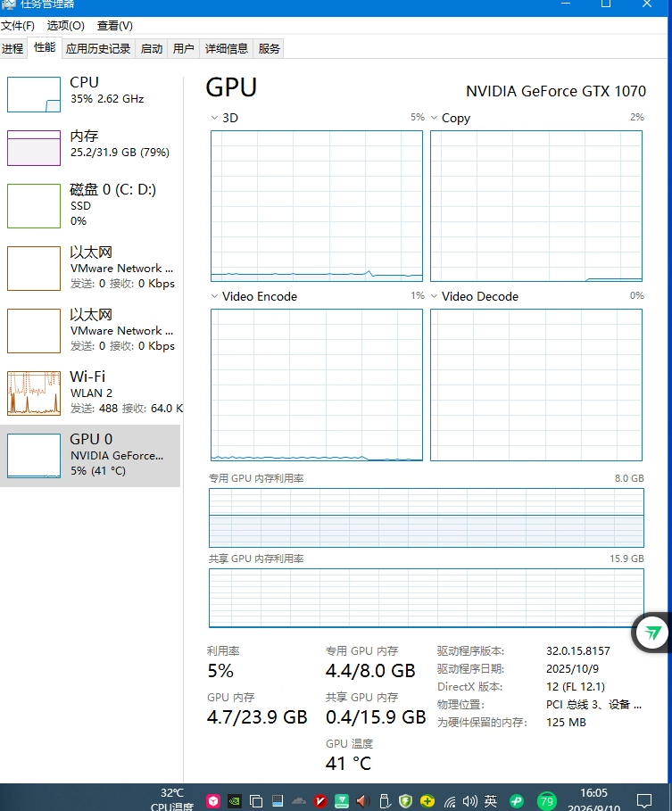Click the 0.4/15.9 GB shared memory value
Viewport: 672px width, 811px height.
[376, 717]
